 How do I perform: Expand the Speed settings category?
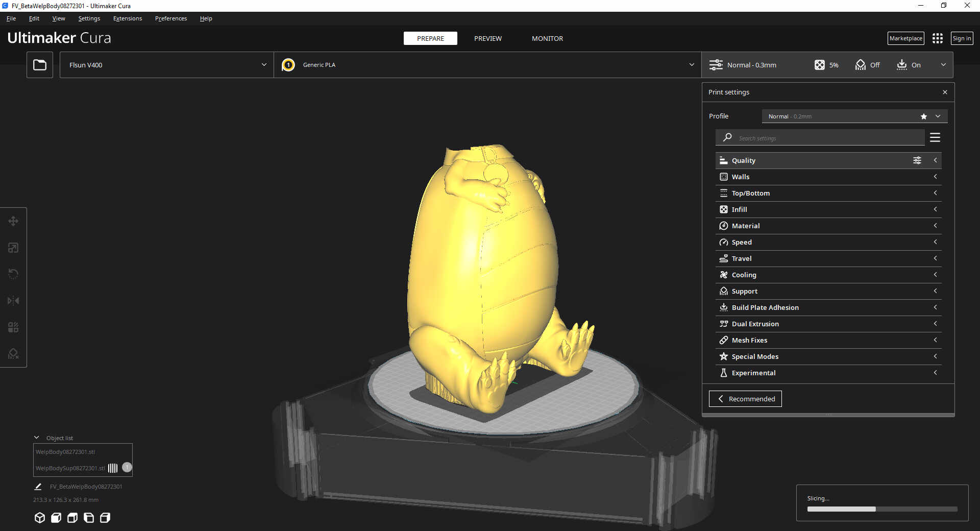pyautogui.click(x=828, y=242)
